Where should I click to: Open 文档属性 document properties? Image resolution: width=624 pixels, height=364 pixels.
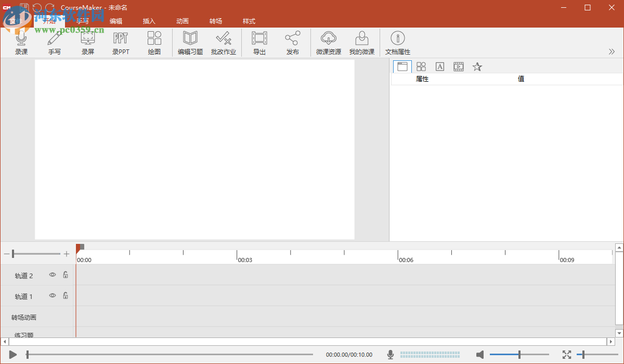(x=398, y=42)
